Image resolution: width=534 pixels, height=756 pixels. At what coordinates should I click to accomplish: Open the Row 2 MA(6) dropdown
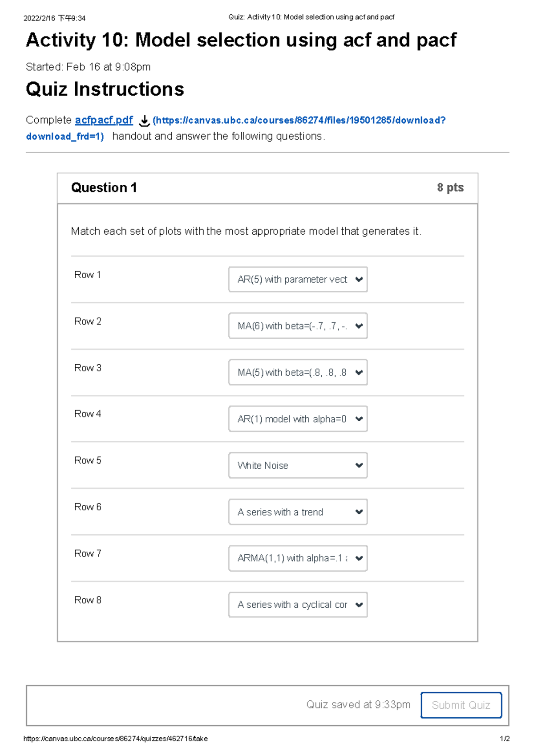[x=297, y=326]
